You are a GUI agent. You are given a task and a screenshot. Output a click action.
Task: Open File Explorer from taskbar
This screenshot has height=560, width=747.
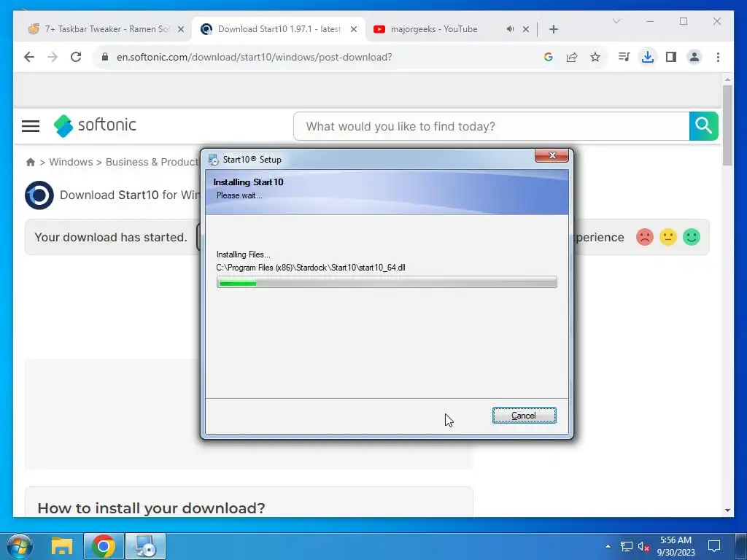[62, 547]
